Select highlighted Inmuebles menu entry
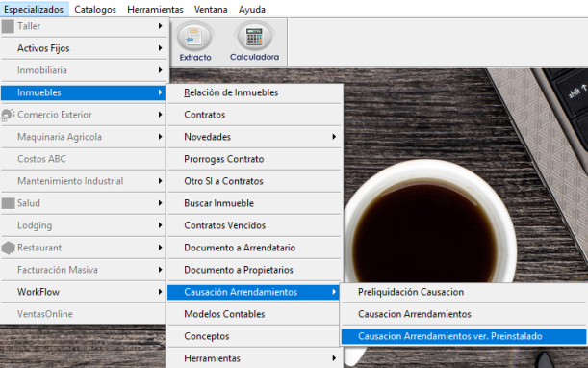Viewport: 588px width, 368px height. tap(84, 92)
